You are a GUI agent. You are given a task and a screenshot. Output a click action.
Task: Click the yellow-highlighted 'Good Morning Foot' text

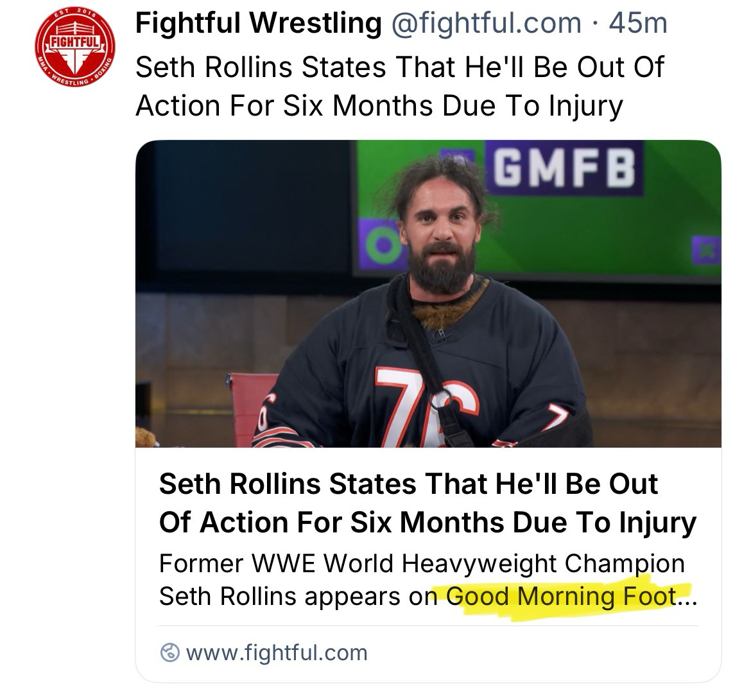click(561, 597)
